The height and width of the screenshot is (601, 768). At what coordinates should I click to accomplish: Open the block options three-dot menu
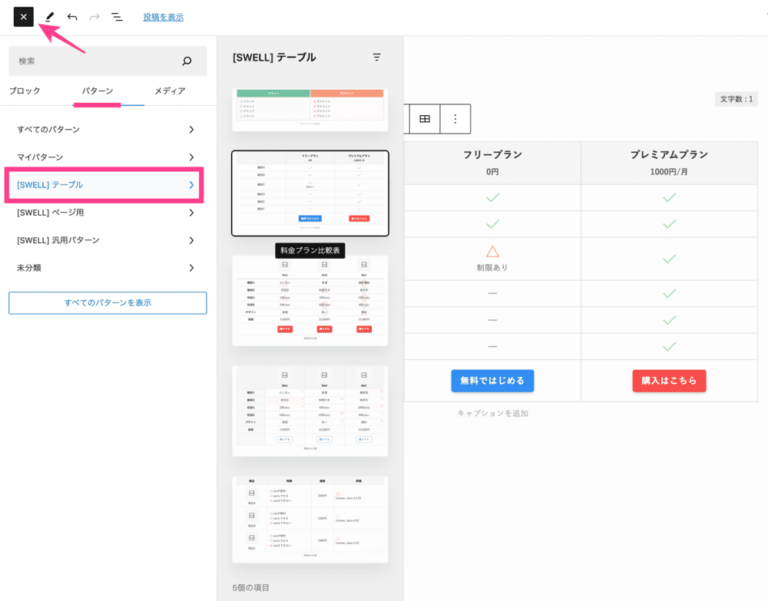pyautogui.click(x=455, y=119)
